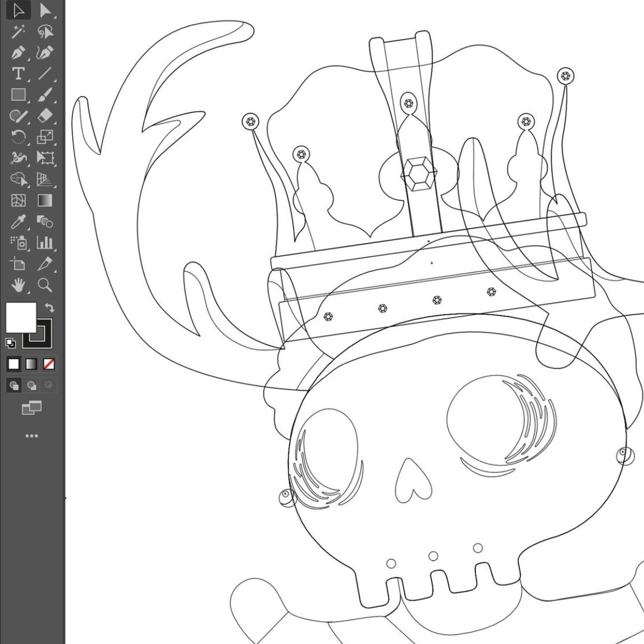The image size is (644, 644).
Task: Select the Rectangle tool
Action: [18, 95]
